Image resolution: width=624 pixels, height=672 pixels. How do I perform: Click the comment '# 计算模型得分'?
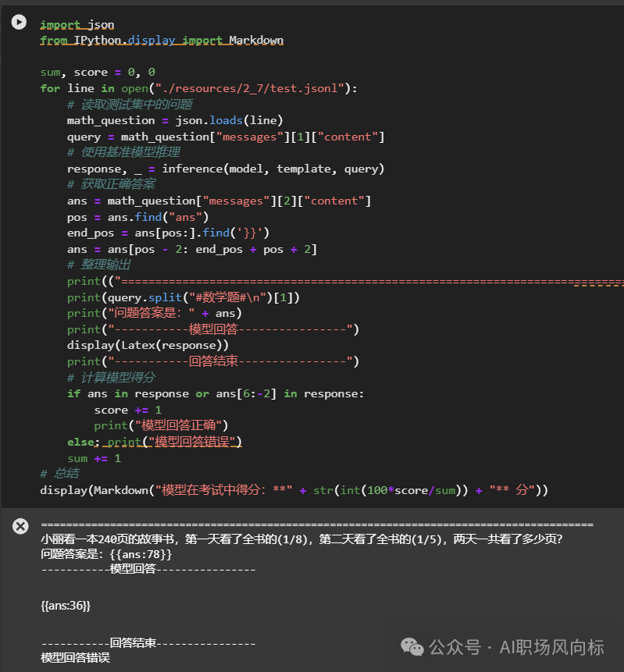pos(111,378)
